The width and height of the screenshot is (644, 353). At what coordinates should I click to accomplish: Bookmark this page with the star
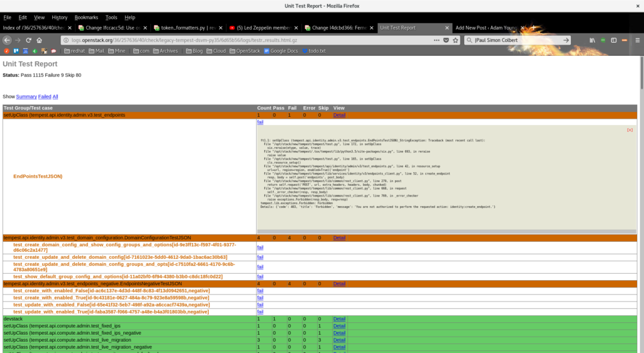pyautogui.click(x=455, y=40)
